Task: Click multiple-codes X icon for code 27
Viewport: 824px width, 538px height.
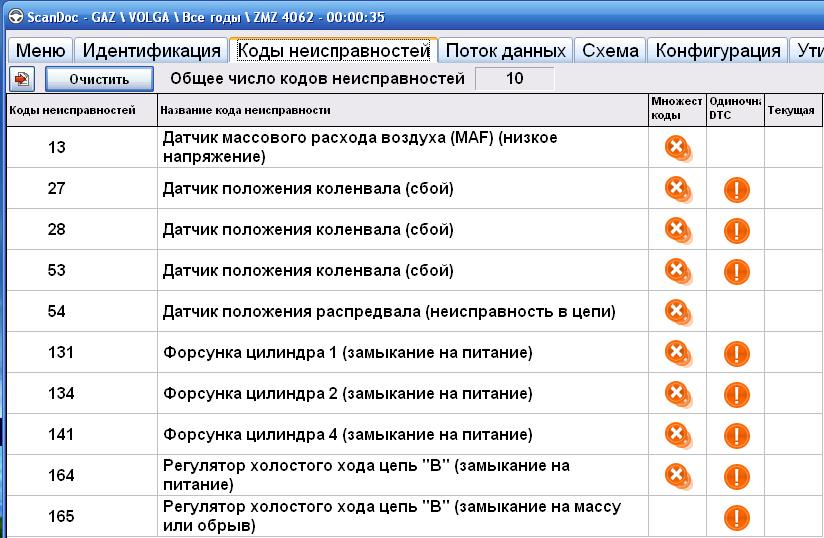Action: [x=677, y=189]
